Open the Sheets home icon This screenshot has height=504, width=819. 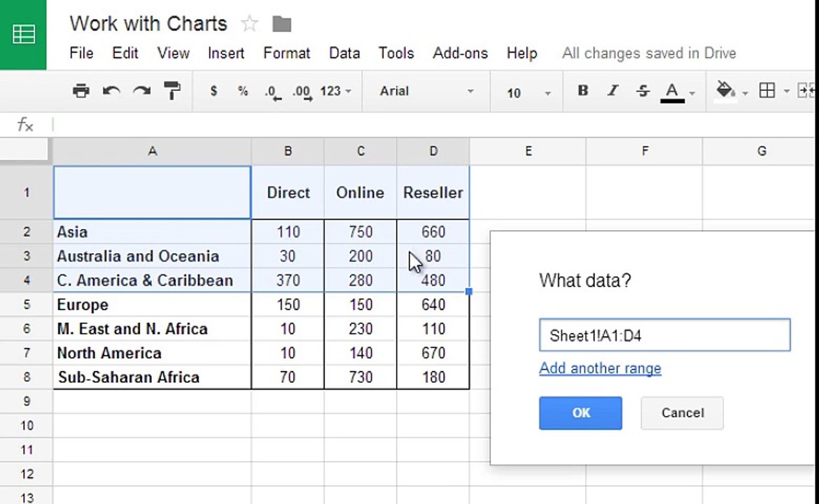tap(23, 34)
